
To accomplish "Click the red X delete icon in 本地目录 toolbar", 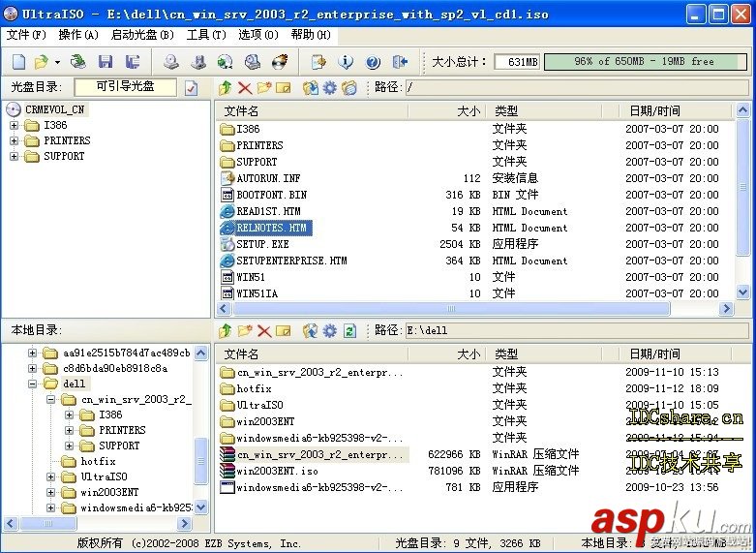I will [264, 330].
